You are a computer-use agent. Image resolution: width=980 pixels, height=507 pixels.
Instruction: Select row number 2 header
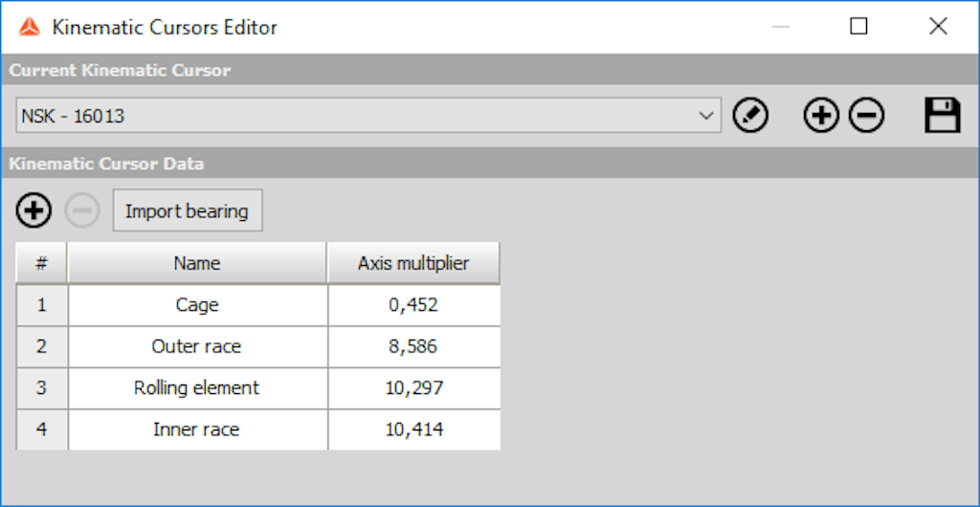(x=41, y=346)
